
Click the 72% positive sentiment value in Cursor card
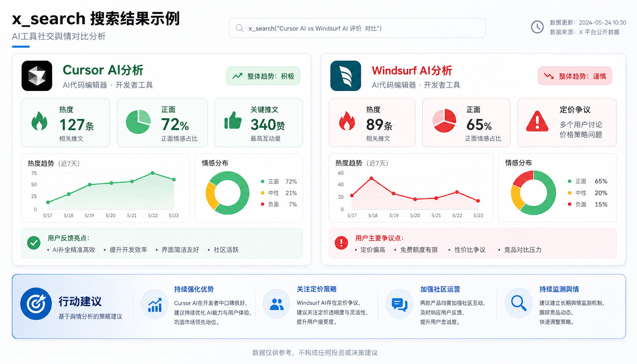tap(175, 125)
